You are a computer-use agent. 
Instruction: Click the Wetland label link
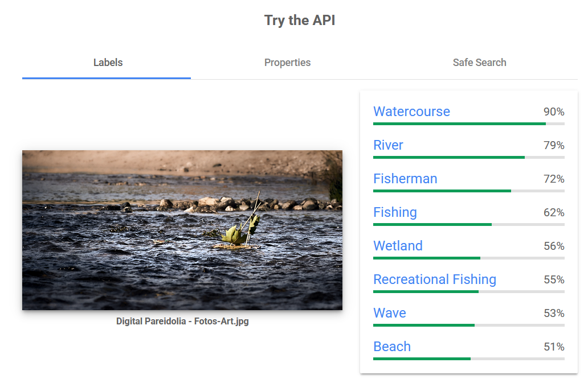[398, 246]
